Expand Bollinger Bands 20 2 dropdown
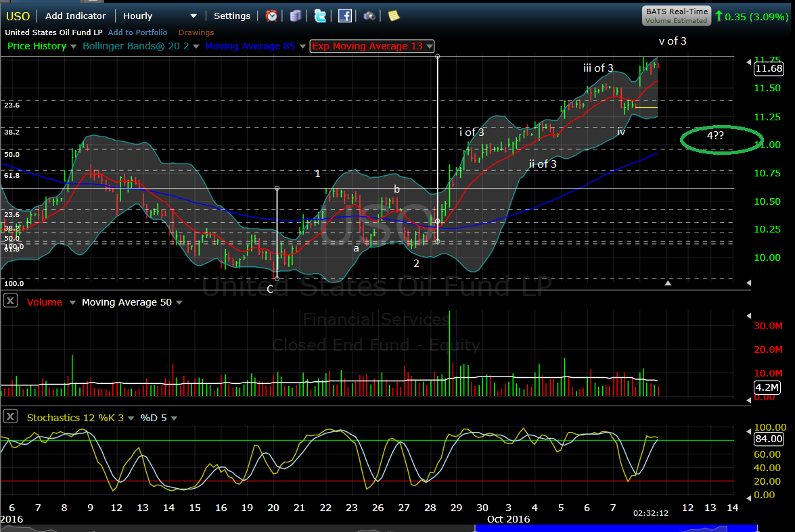 tap(196, 47)
